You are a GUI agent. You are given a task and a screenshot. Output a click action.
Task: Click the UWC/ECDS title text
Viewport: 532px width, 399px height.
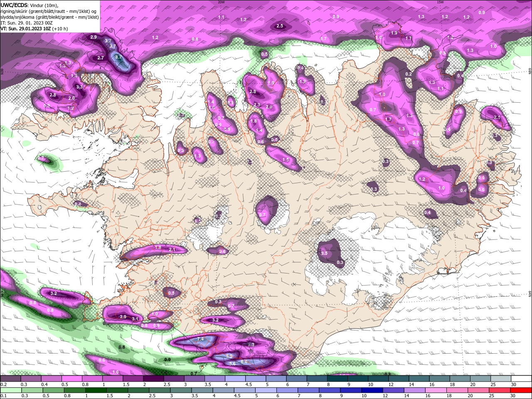click(15, 5)
